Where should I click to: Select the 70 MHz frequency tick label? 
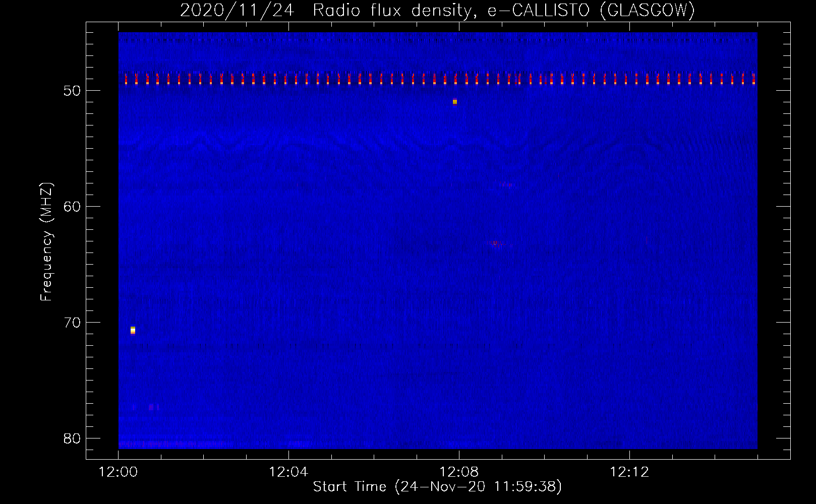(72, 323)
